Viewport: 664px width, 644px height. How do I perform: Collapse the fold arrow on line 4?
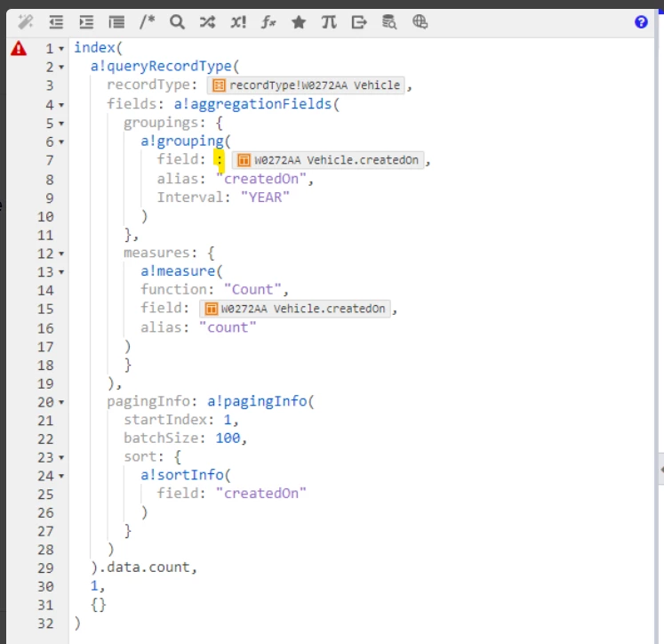point(61,105)
